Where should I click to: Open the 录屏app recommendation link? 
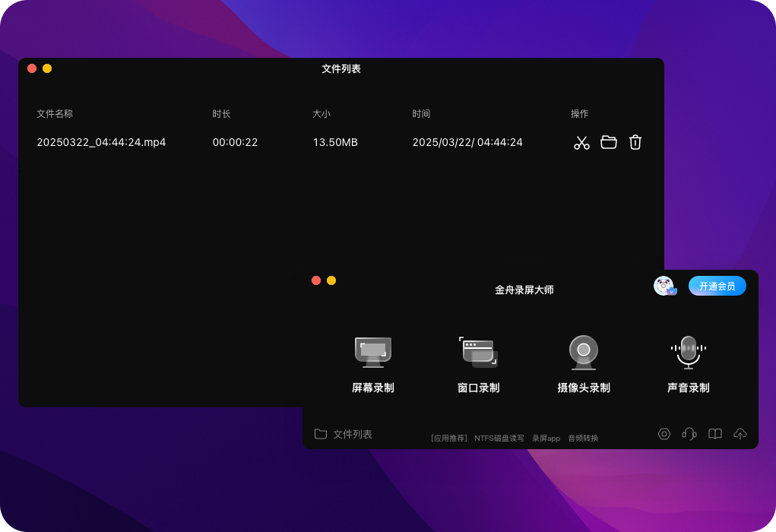pyautogui.click(x=546, y=439)
